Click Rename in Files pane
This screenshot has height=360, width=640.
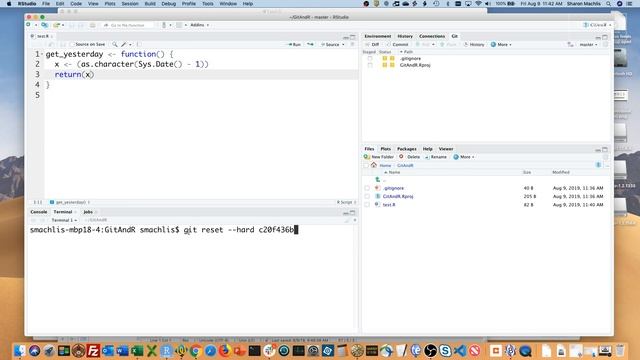pos(436,157)
